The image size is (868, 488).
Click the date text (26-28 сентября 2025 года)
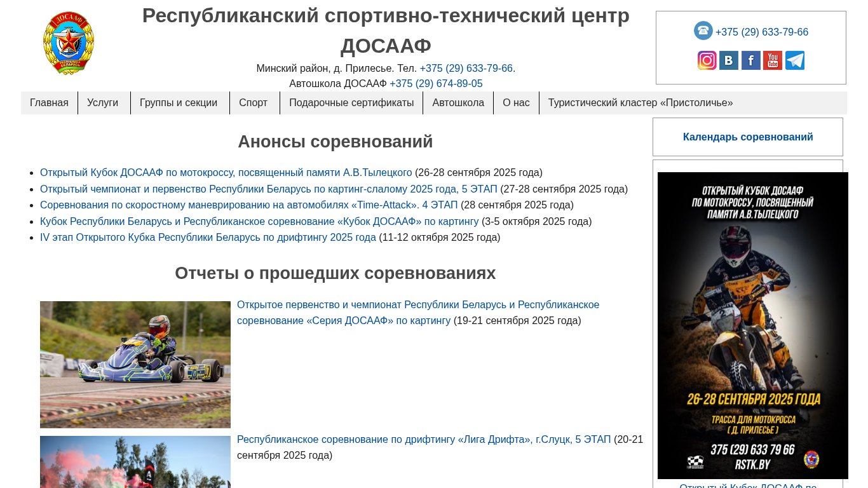point(478,172)
